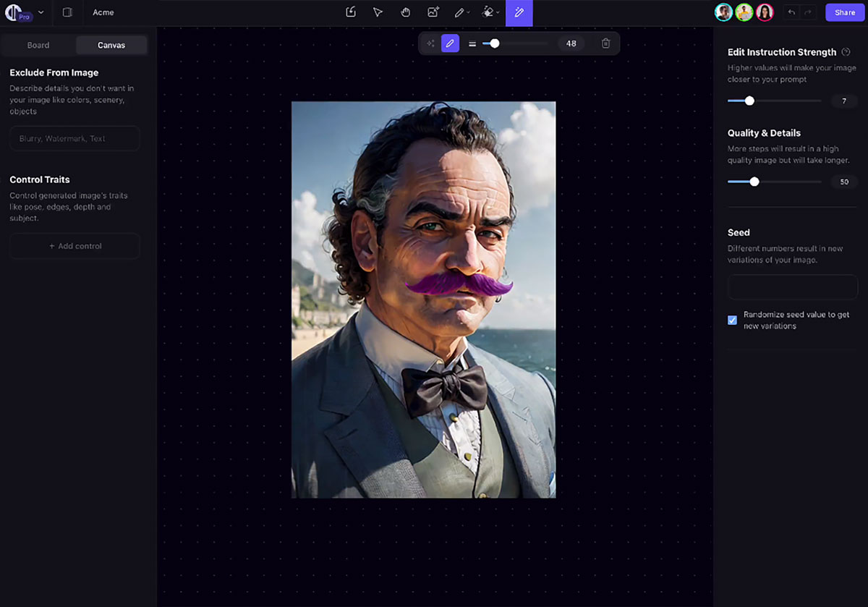Click the sparkle auto-select icon
868x607 pixels.
click(x=431, y=43)
